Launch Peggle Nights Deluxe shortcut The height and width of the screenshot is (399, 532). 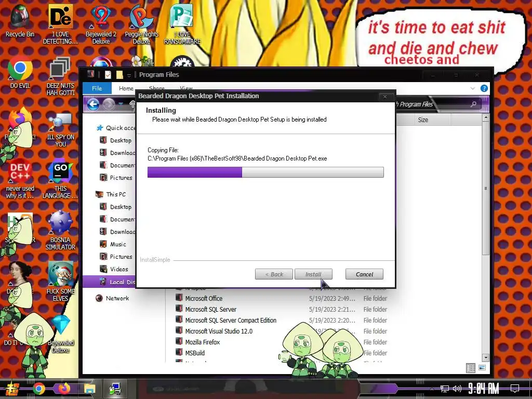pos(141,24)
